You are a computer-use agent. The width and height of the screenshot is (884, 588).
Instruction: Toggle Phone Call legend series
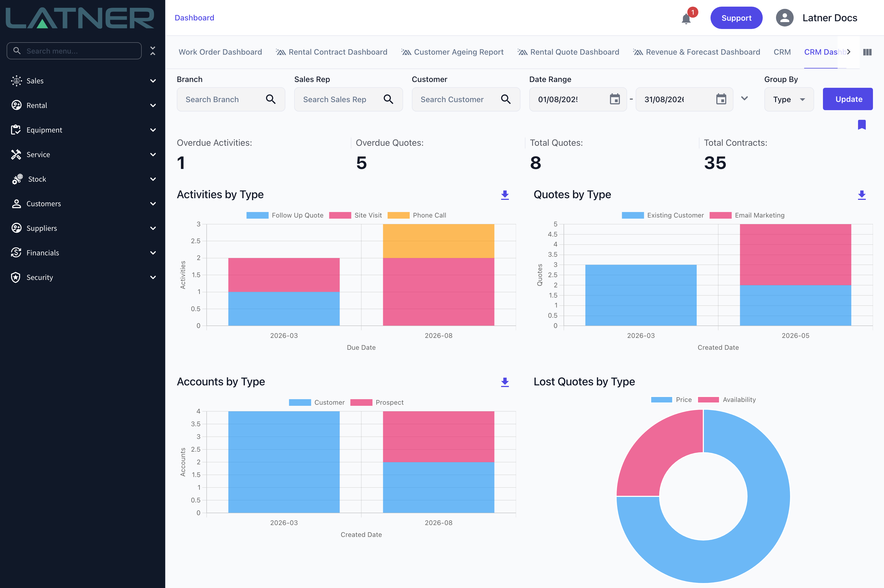pos(417,215)
